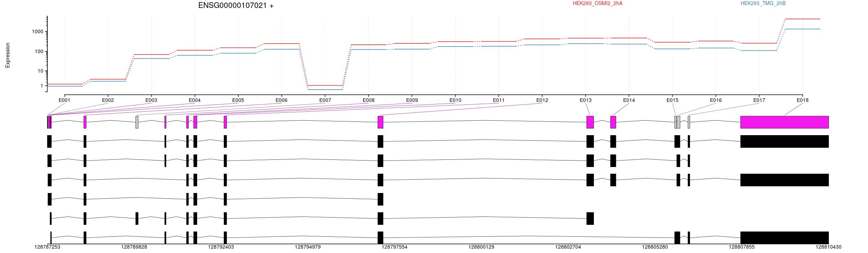Click genomic coordinate 128800129
The height and width of the screenshot is (253, 868).
coord(481,247)
